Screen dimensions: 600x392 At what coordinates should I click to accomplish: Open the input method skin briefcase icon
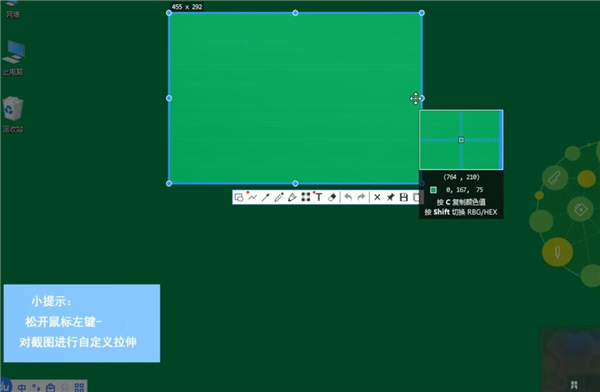click(51, 387)
